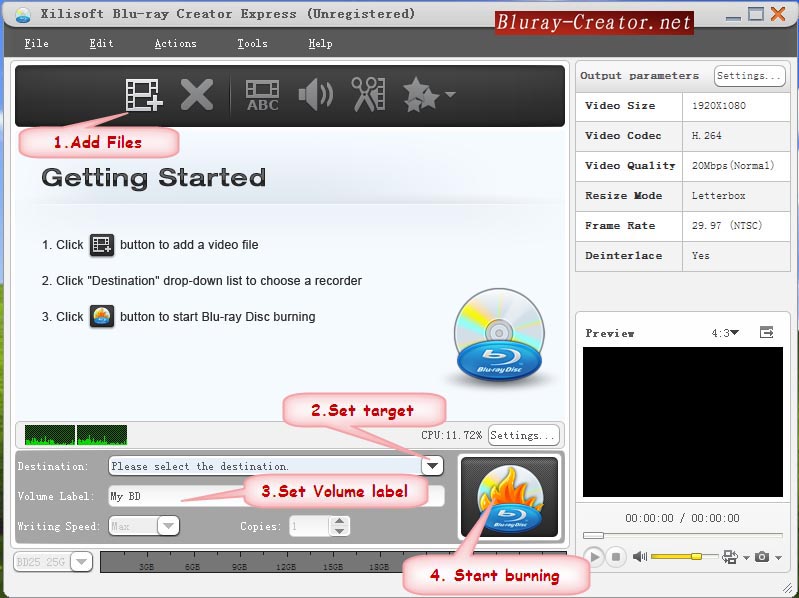799x598 pixels.
Task: Open the Edit menu
Action: (101, 44)
